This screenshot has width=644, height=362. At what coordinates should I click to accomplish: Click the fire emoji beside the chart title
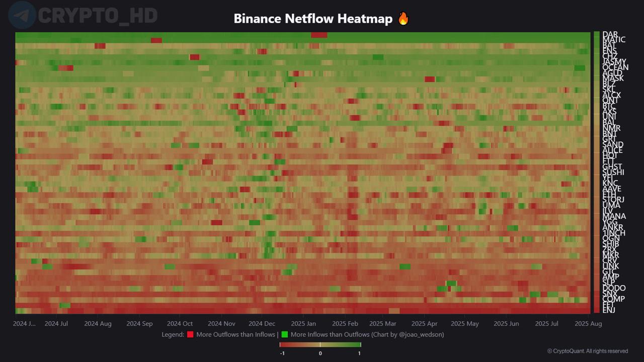point(403,19)
